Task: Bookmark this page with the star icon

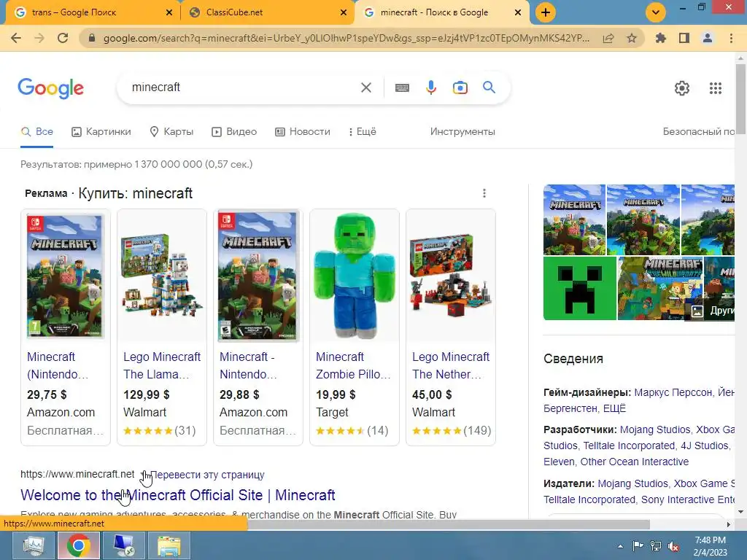Action: [632, 38]
